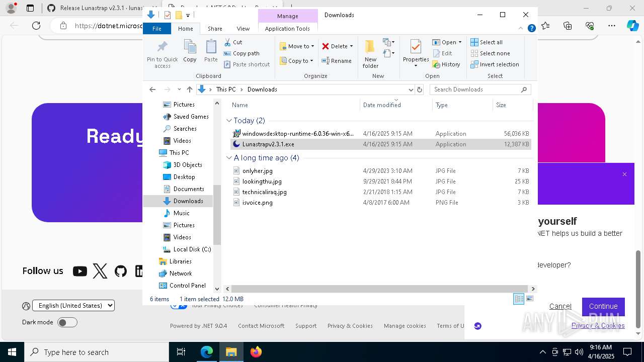
Task: Switch to the Home ribbon tab
Action: click(186, 29)
